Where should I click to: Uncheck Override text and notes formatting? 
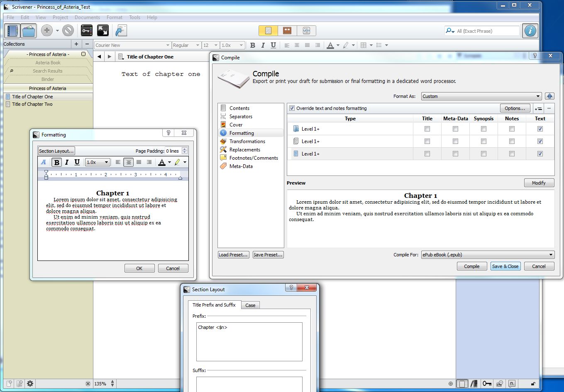292,108
